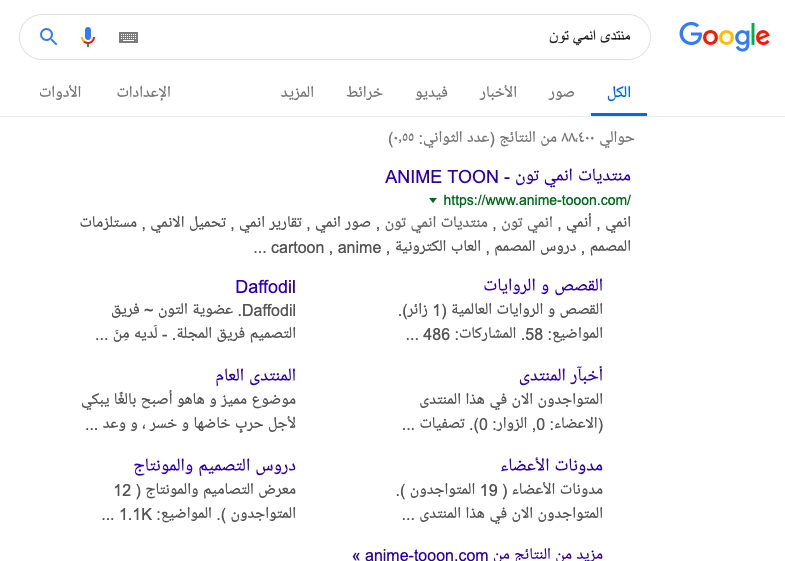Switch to the صور (Images) tab
Image resolution: width=785 pixels, height=561 pixels.
[561, 92]
